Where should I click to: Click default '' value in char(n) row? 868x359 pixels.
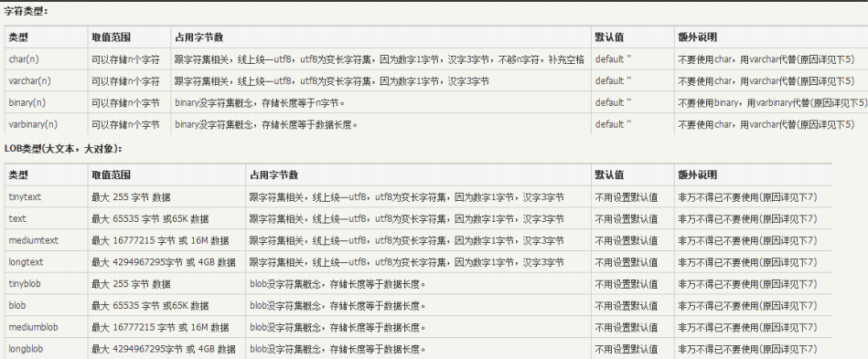click(614, 59)
